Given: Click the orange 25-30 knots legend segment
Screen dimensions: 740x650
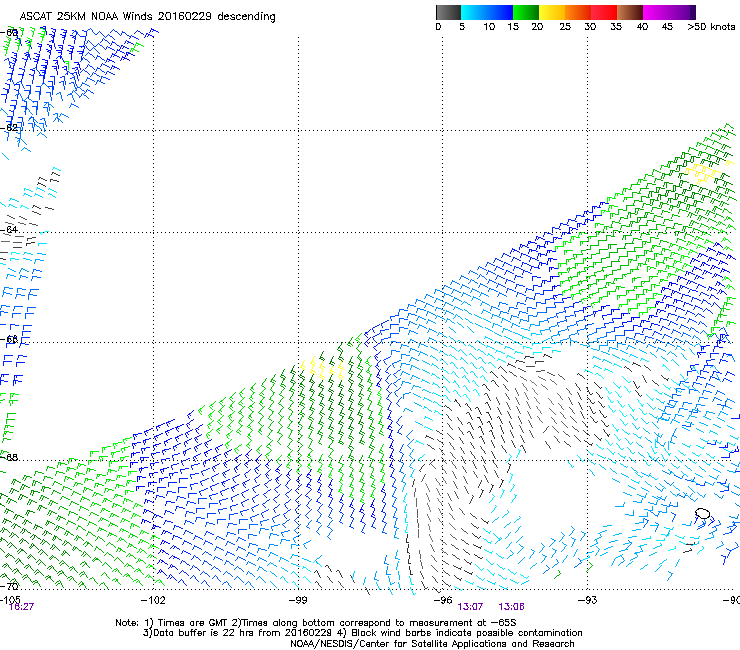Looking at the screenshot, I should (578, 12).
